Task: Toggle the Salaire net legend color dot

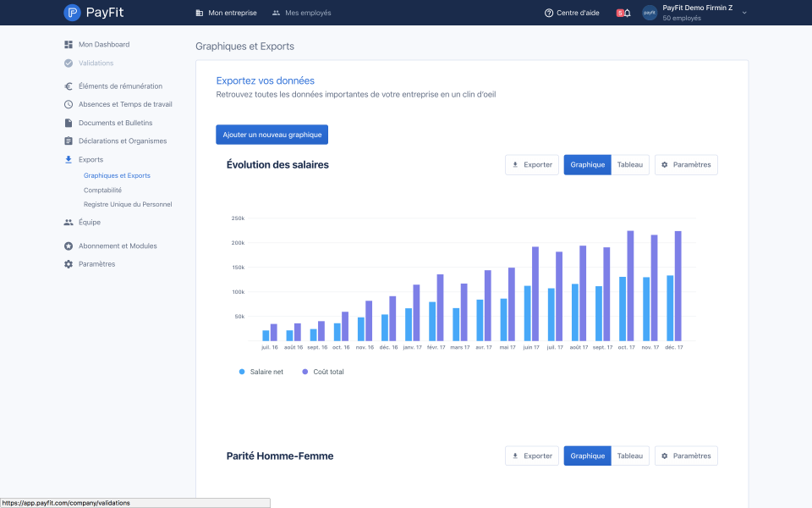Action: pos(242,372)
